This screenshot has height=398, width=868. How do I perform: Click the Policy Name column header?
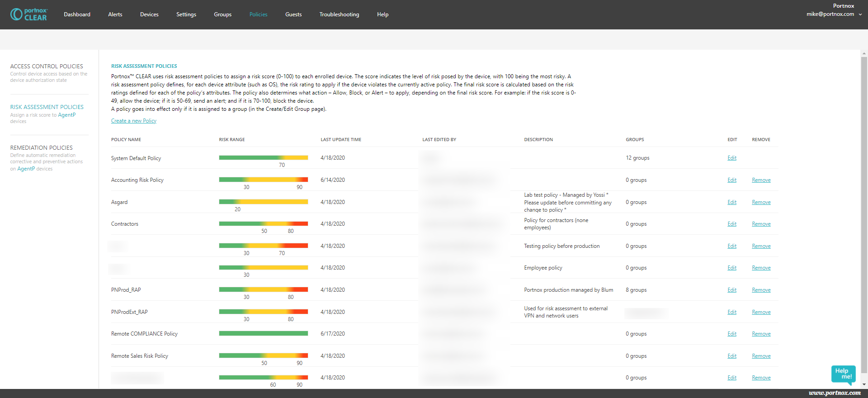point(126,140)
